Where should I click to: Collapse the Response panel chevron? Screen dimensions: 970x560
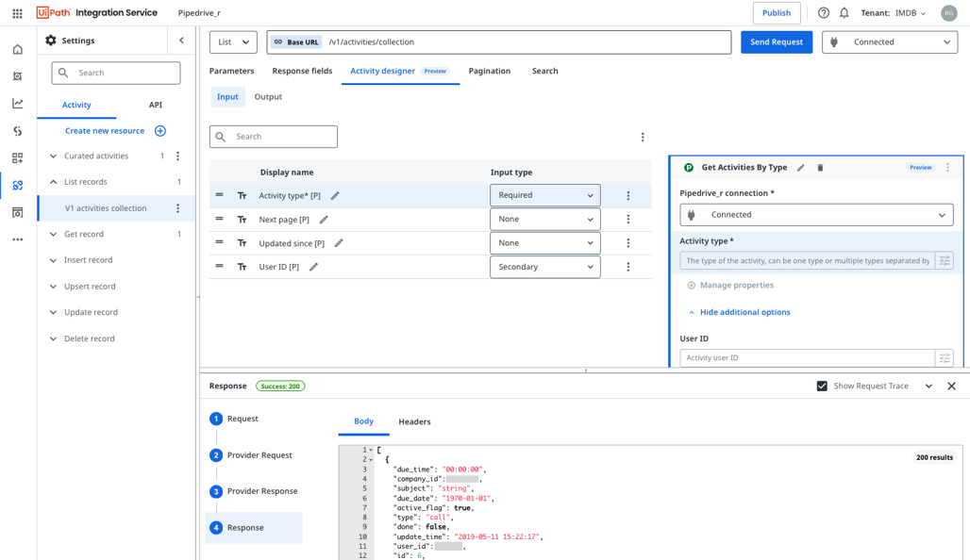point(928,386)
